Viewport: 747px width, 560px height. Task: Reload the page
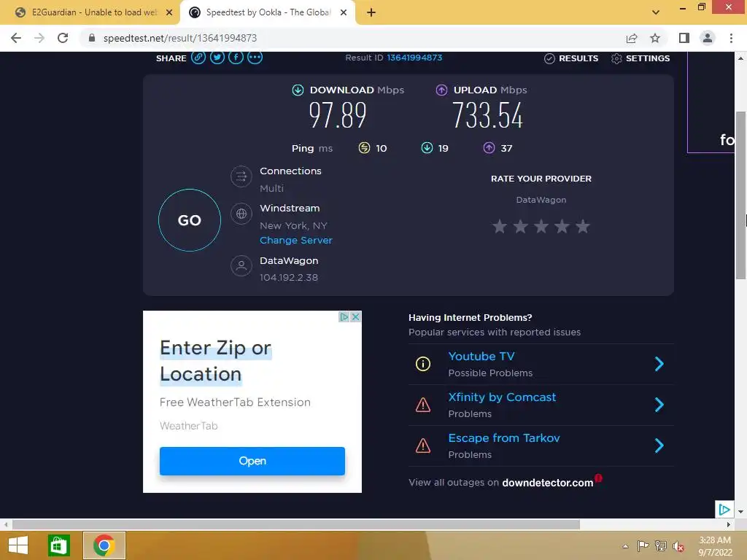(63, 38)
